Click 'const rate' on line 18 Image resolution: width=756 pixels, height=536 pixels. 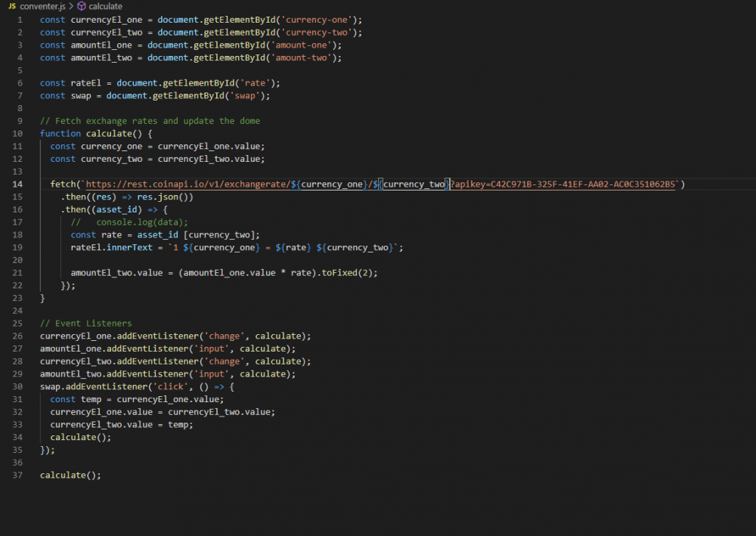(x=96, y=235)
